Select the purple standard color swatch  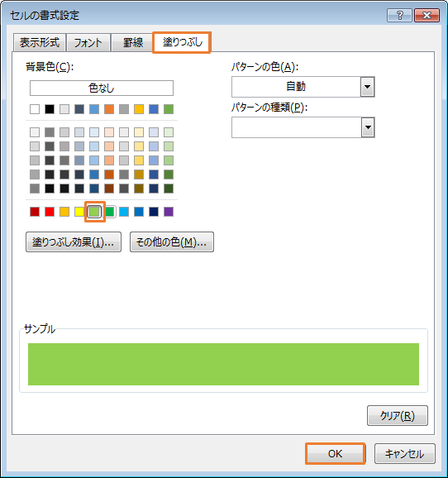(x=169, y=212)
